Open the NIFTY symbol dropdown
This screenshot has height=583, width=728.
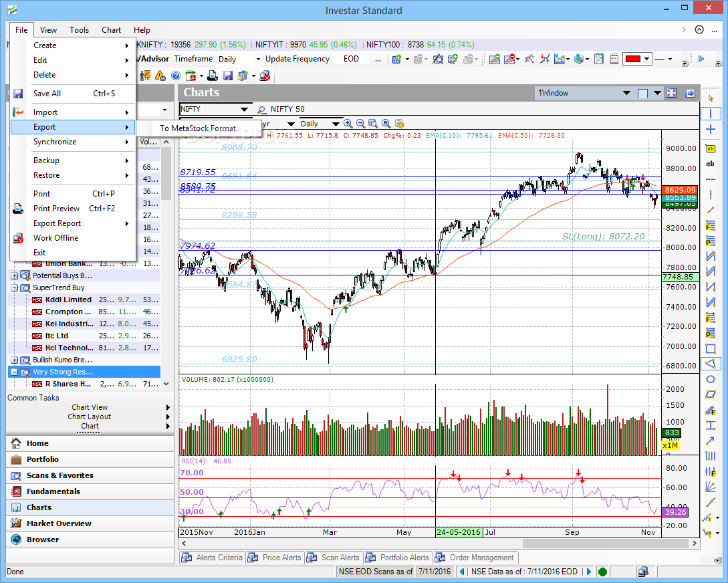(x=244, y=110)
